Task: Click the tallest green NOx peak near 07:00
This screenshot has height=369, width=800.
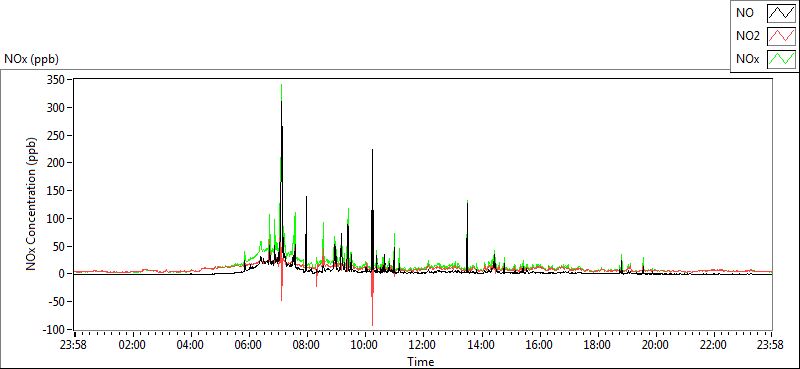Action: (281, 92)
